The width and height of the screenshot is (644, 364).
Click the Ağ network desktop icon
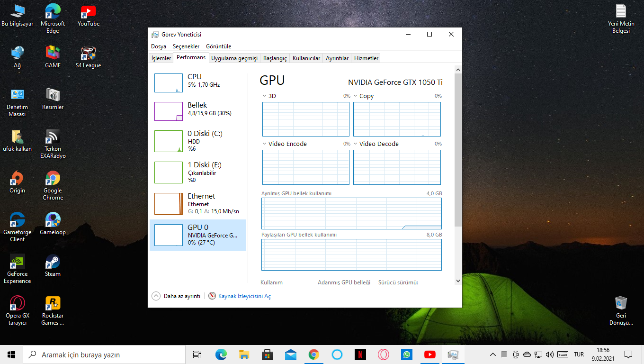[18, 57]
